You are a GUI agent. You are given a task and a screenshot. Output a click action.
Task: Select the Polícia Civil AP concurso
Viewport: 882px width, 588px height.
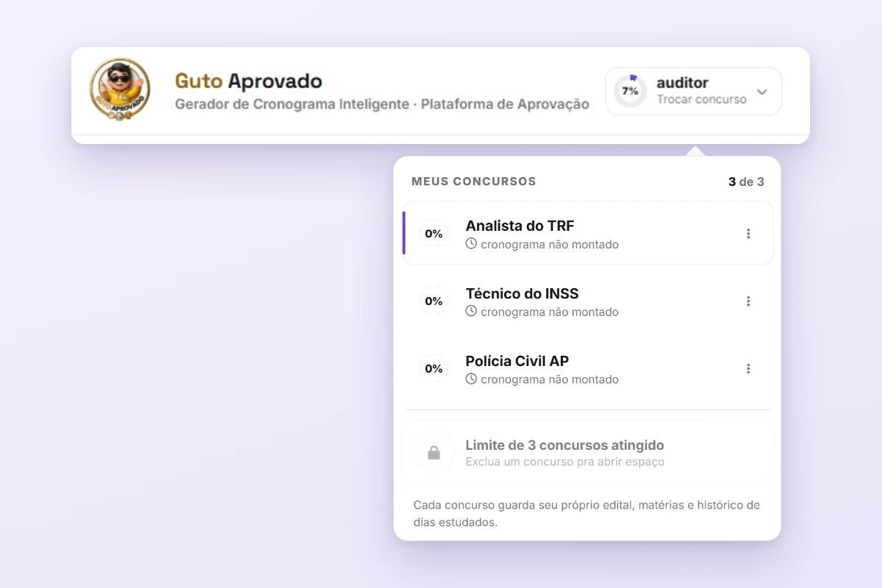588,368
